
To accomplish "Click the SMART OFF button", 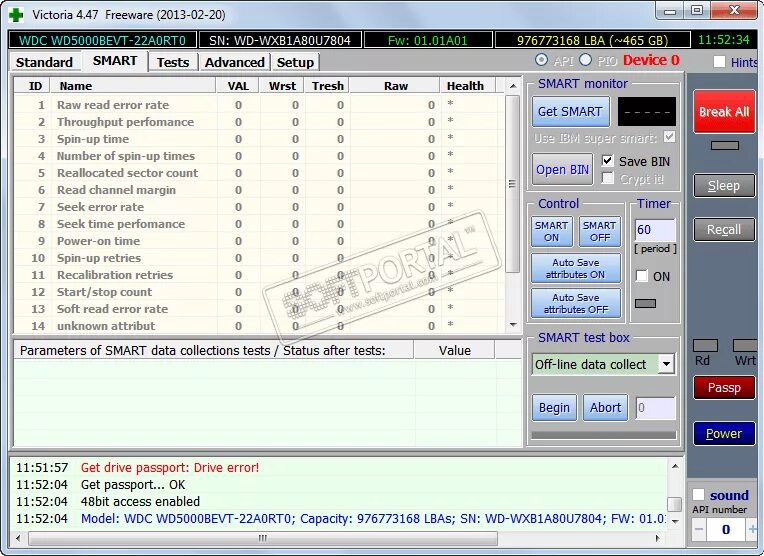I will pos(600,231).
